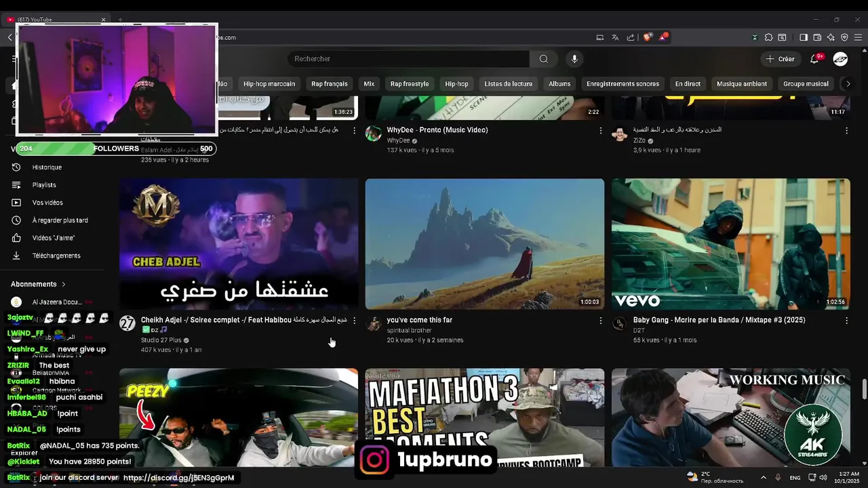The image size is (868, 488).
Task: Open the browser extensions puzzle icon
Action: tap(768, 37)
